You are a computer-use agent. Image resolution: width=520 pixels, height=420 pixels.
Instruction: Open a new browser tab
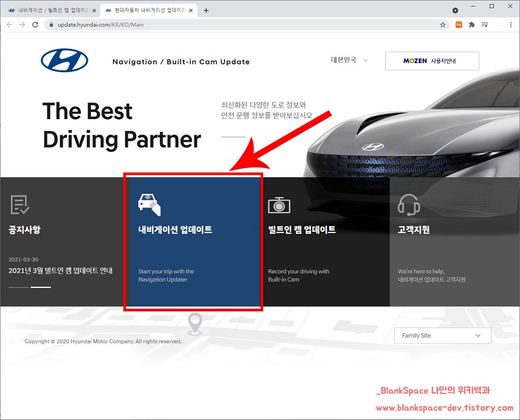pyautogui.click(x=206, y=10)
